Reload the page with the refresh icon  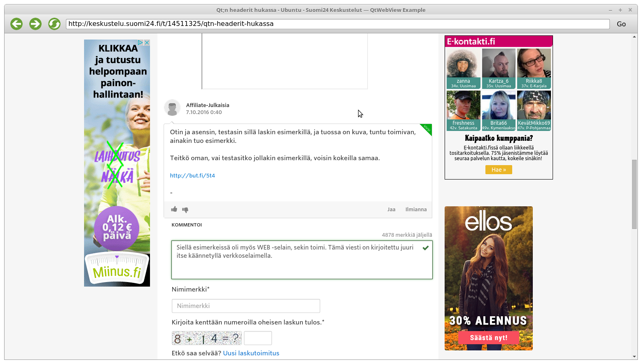click(x=54, y=24)
